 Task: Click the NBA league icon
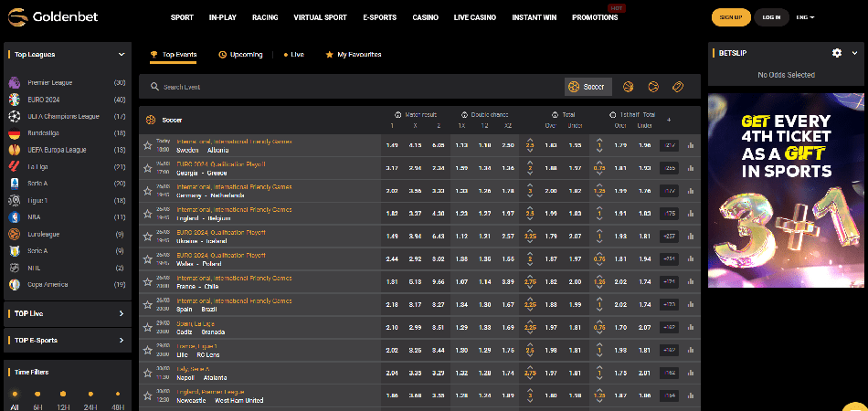(14, 217)
